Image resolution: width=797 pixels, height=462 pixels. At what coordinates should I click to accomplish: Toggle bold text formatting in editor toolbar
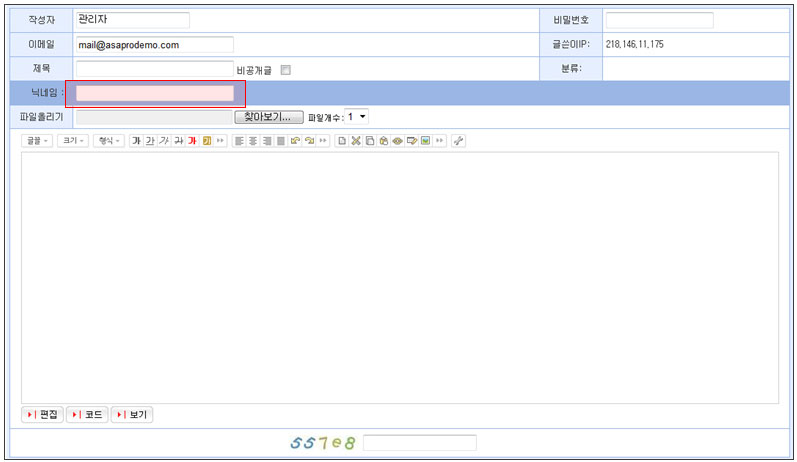136,141
